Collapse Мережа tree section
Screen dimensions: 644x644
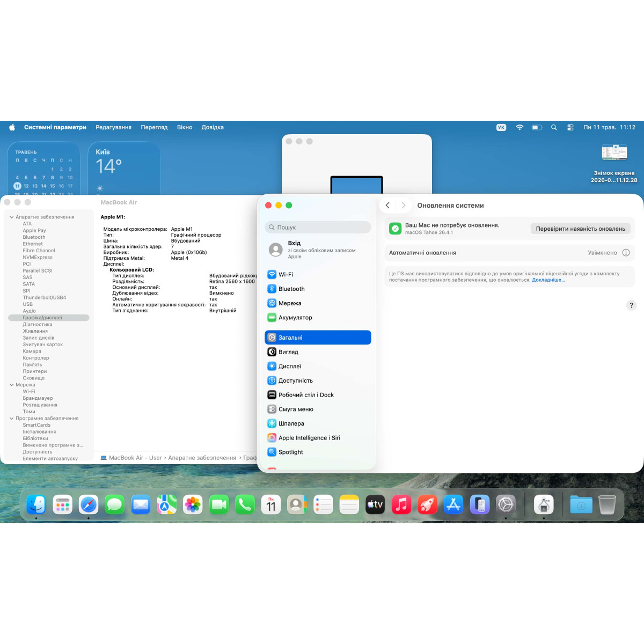pyautogui.click(x=12, y=385)
